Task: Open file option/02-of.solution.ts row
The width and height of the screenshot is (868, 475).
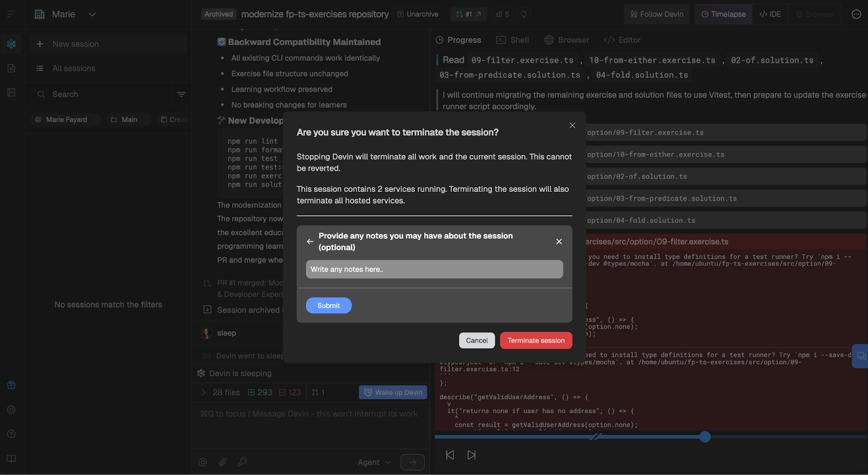Action: (726, 176)
